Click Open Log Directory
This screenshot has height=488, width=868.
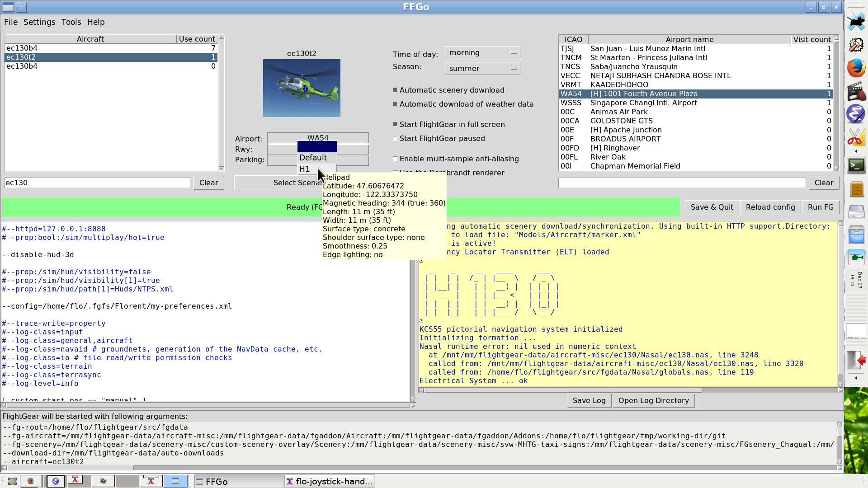[x=654, y=401]
